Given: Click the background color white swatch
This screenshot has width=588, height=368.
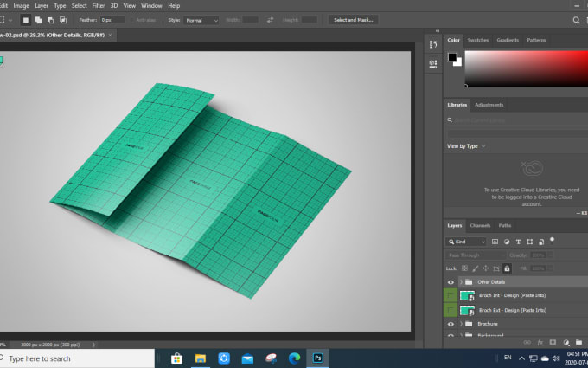Looking at the screenshot, I should [458, 62].
